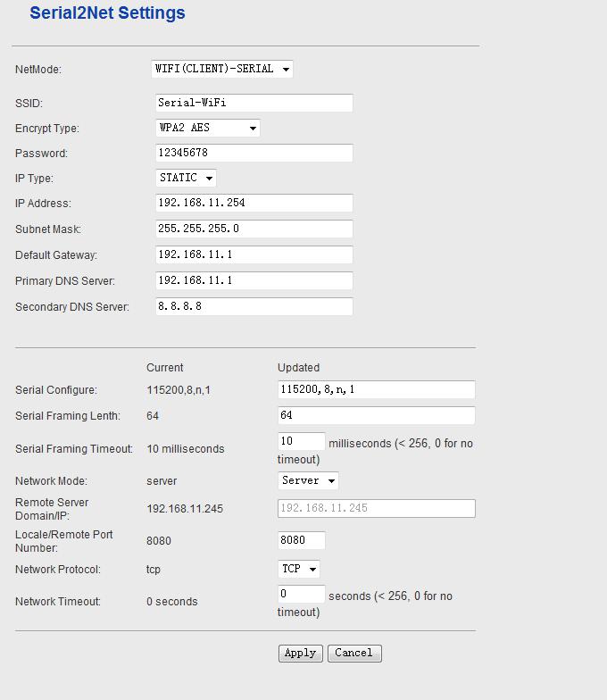The width and height of the screenshot is (607, 700).
Task: Select the Serial Framing Lenth input
Action: click(x=376, y=416)
